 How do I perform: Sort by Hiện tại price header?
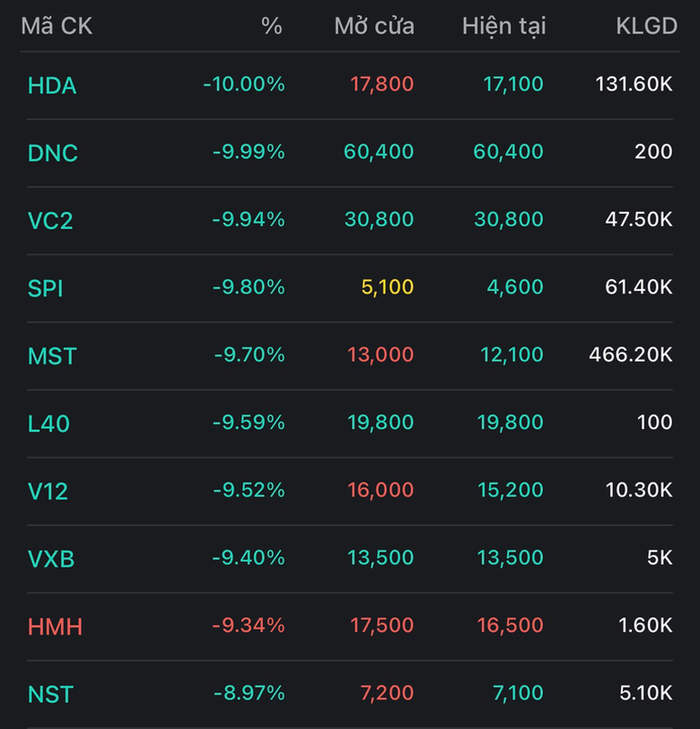coord(503,26)
